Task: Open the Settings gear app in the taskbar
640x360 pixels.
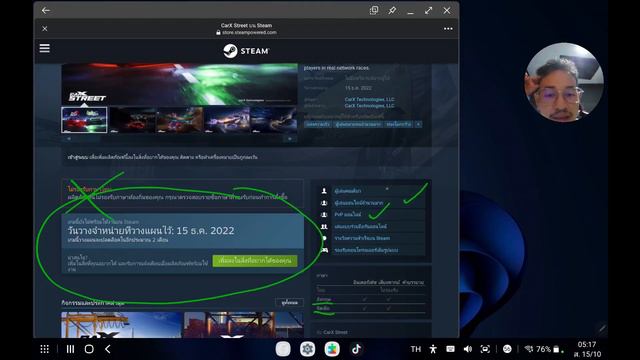Action: coord(307,349)
